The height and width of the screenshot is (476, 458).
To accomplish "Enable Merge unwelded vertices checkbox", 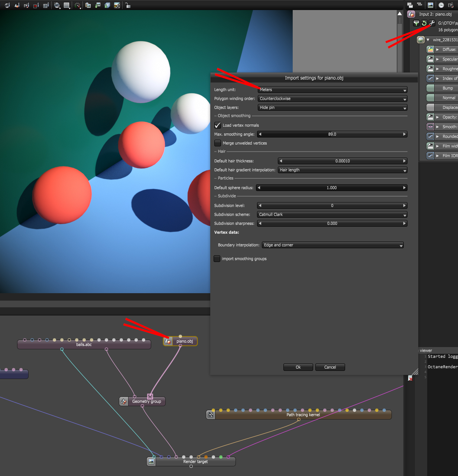I will 218,143.
